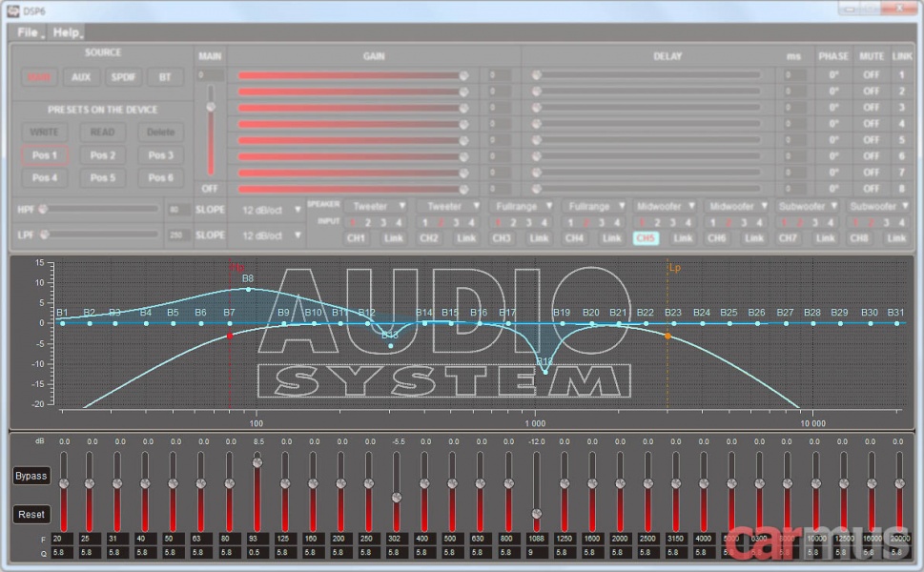Choose preset Pos 5
Screen dimensions: 924x572
click(x=103, y=178)
